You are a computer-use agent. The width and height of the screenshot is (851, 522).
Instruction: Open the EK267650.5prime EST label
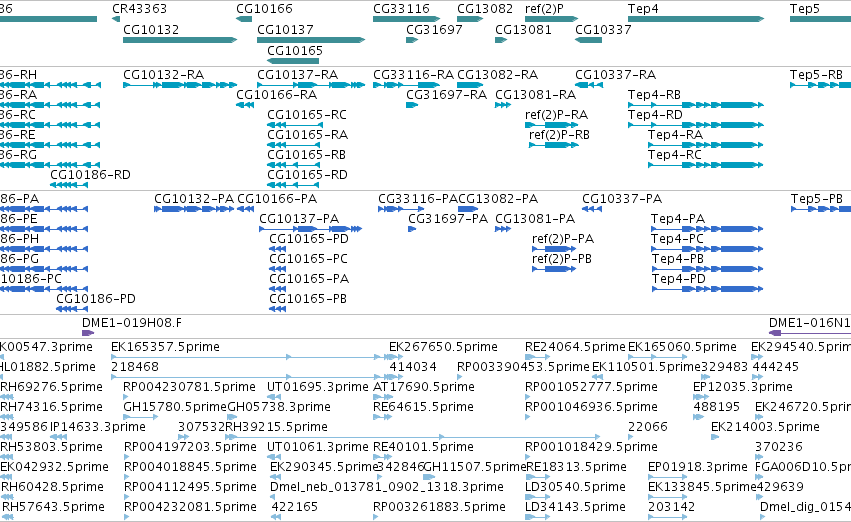coord(443,347)
